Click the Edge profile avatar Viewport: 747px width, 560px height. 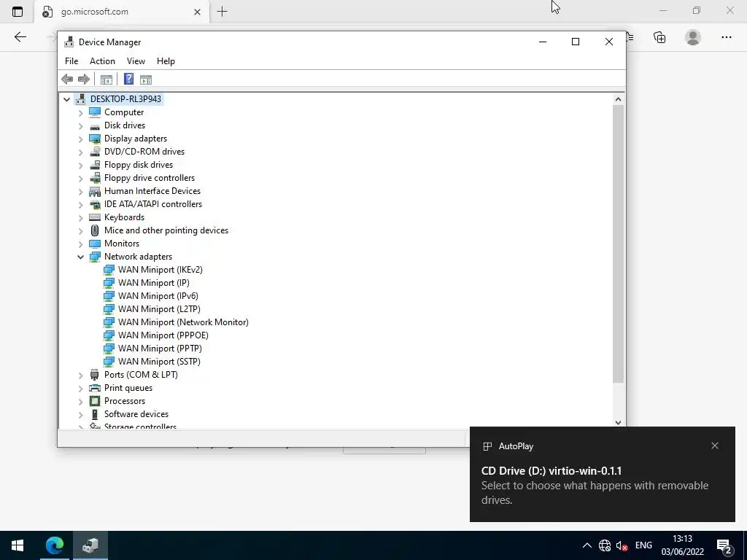tap(693, 37)
